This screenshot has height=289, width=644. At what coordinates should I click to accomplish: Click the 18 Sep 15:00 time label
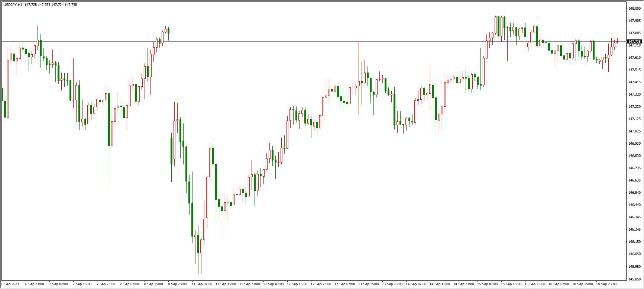[x=582, y=284]
